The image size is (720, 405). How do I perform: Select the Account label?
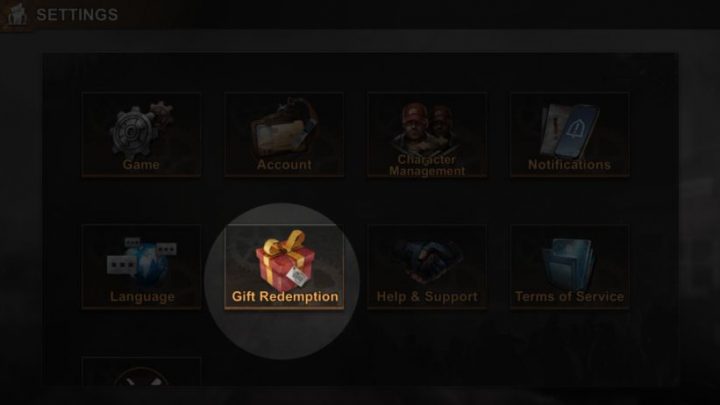pos(284,164)
